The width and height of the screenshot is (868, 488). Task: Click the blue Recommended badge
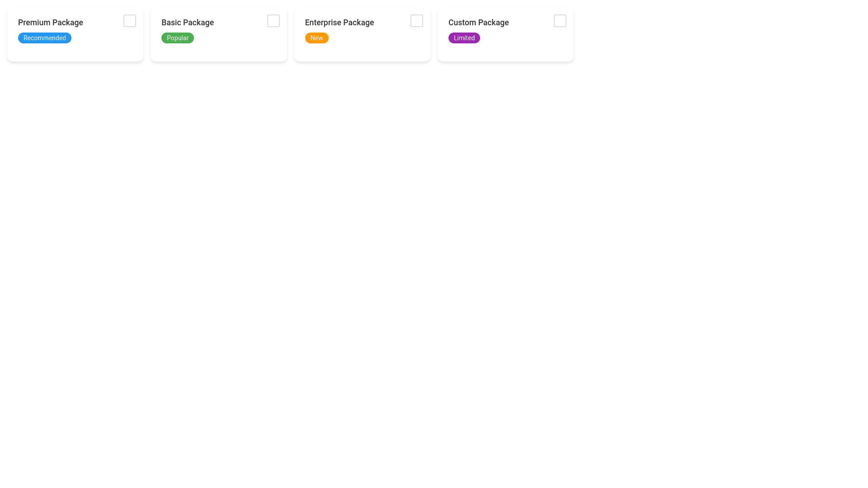point(44,38)
